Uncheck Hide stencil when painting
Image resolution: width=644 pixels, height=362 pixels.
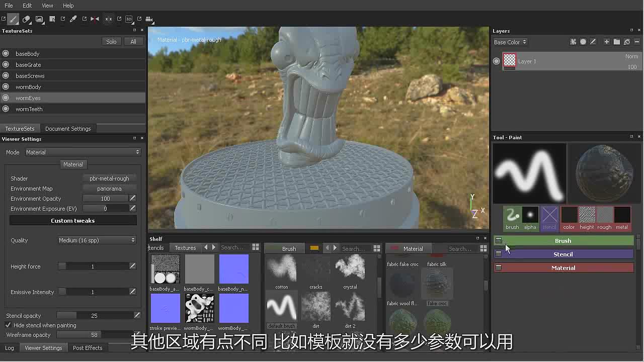(8, 325)
